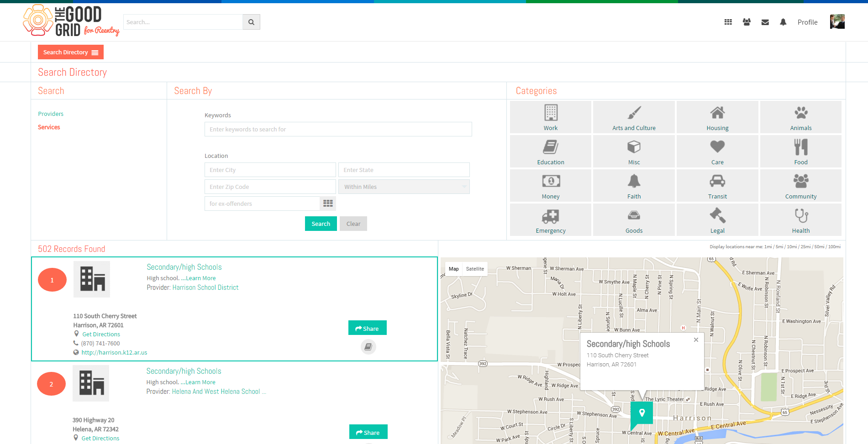The image size is (868, 444).
Task: Expand the Search Directory menu button
Action: [71, 52]
